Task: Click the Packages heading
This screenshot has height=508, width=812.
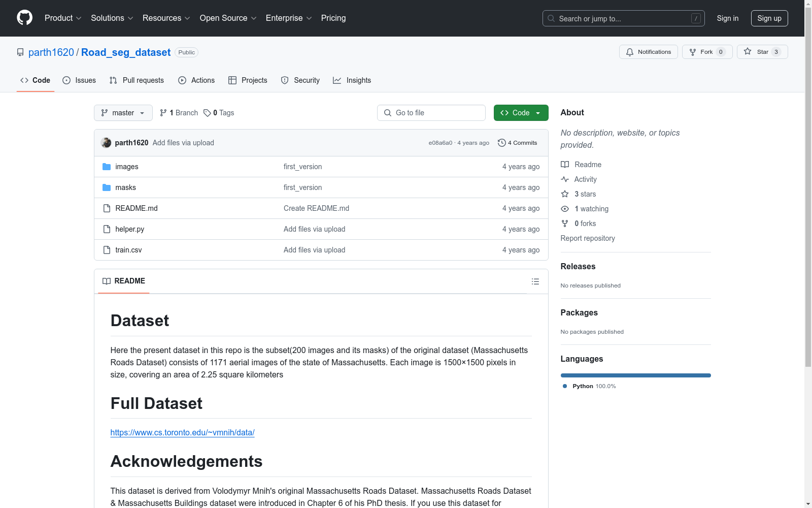Action: coord(579,312)
